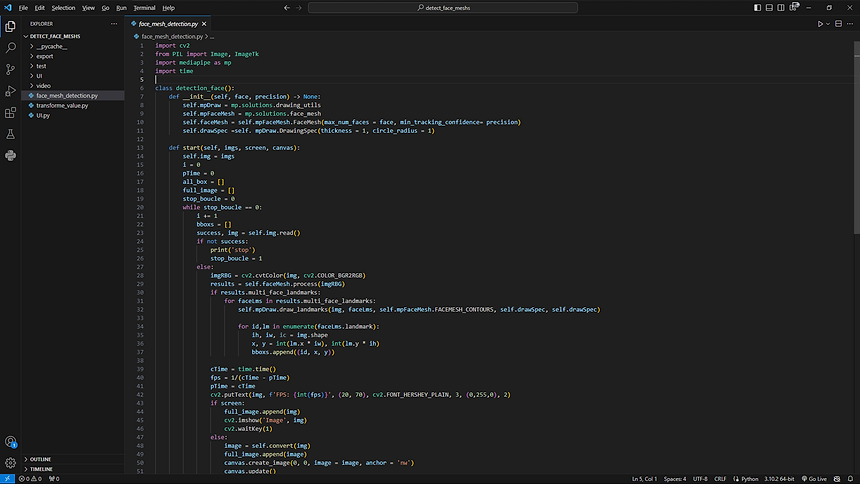The width and height of the screenshot is (860, 484).
Task: Open the Run menu
Action: (x=121, y=8)
